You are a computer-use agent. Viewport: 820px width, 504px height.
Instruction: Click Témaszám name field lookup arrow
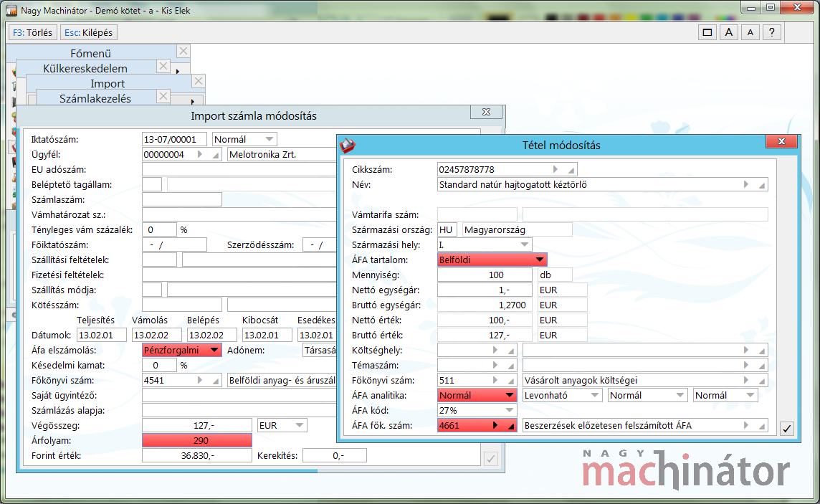(x=746, y=365)
